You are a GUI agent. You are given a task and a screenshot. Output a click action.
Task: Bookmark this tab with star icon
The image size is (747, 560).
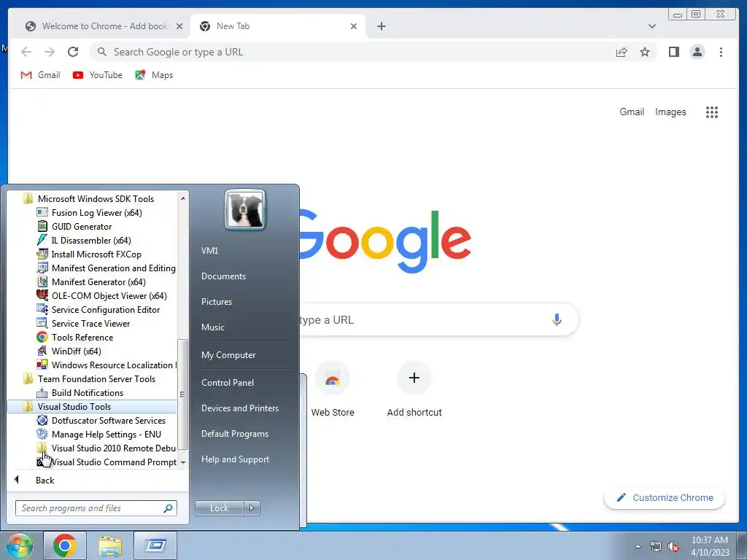pos(645,52)
